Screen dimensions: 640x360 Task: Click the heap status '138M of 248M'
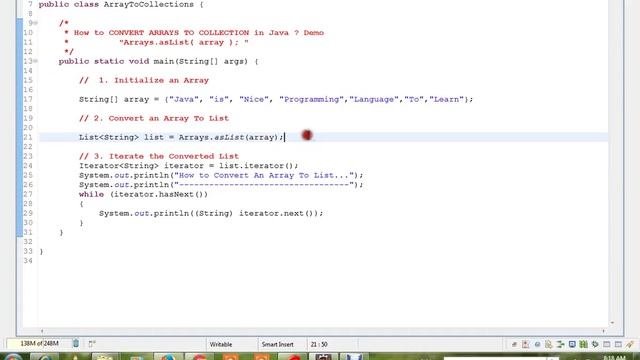[39, 344]
